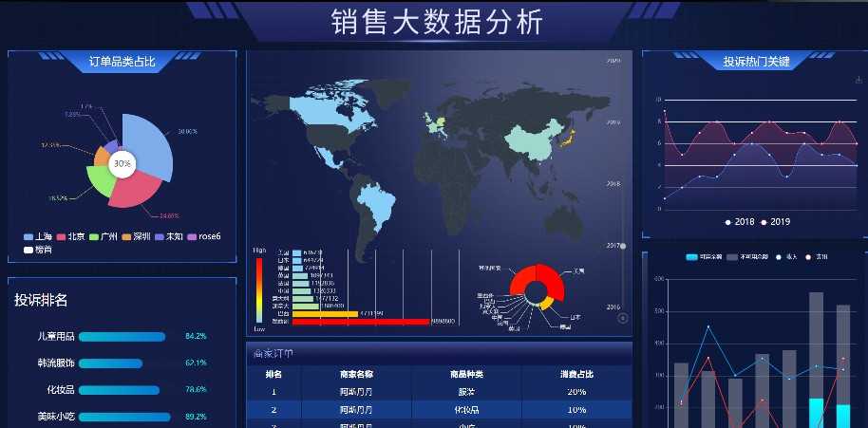Toggle the 2019 series in line chart legend

pyautogui.click(x=775, y=222)
